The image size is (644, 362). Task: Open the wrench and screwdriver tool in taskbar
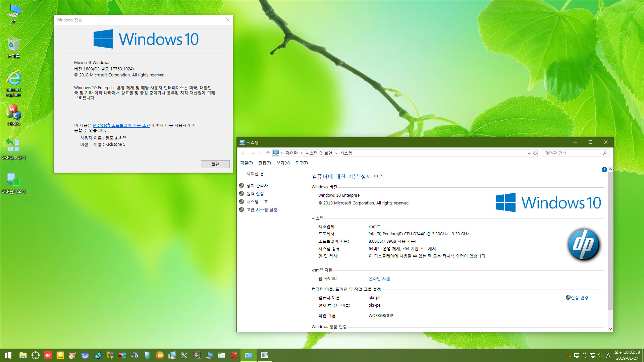coord(184,355)
